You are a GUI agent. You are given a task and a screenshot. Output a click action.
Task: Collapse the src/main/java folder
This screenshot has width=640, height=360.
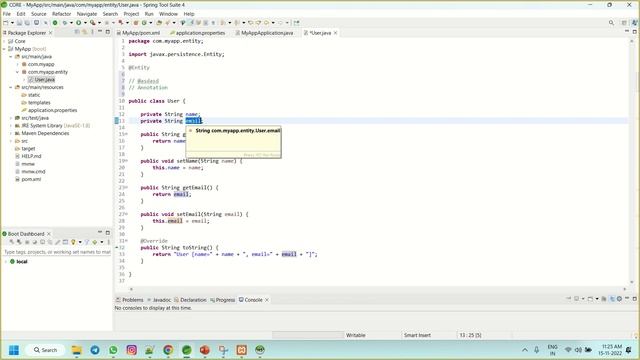[x=11, y=57]
